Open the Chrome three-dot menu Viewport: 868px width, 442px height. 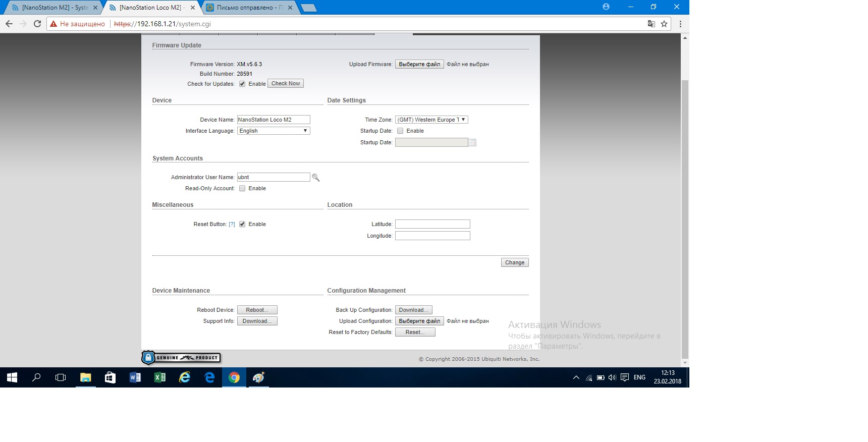(680, 24)
